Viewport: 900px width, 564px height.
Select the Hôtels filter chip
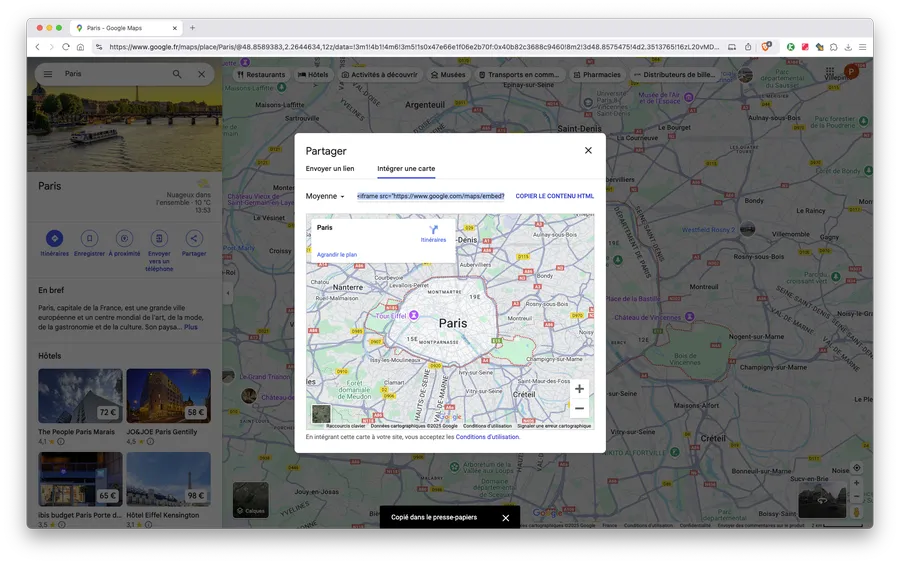point(313,75)
